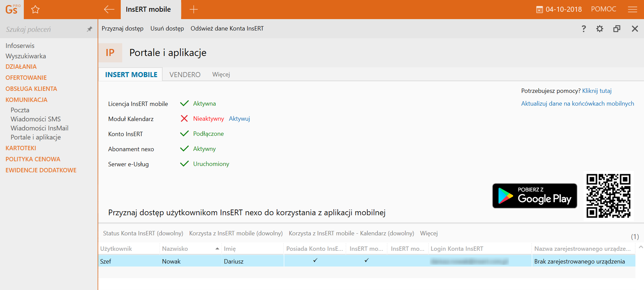
Task: Click the question mark help icon
Action: (584, 29)
